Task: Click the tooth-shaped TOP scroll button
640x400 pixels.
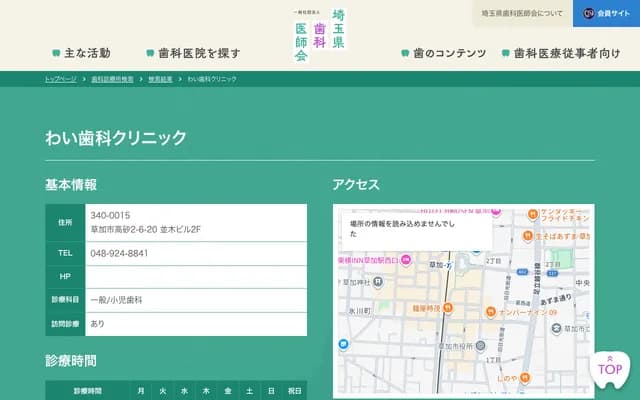Action: (x=610, y=370)
